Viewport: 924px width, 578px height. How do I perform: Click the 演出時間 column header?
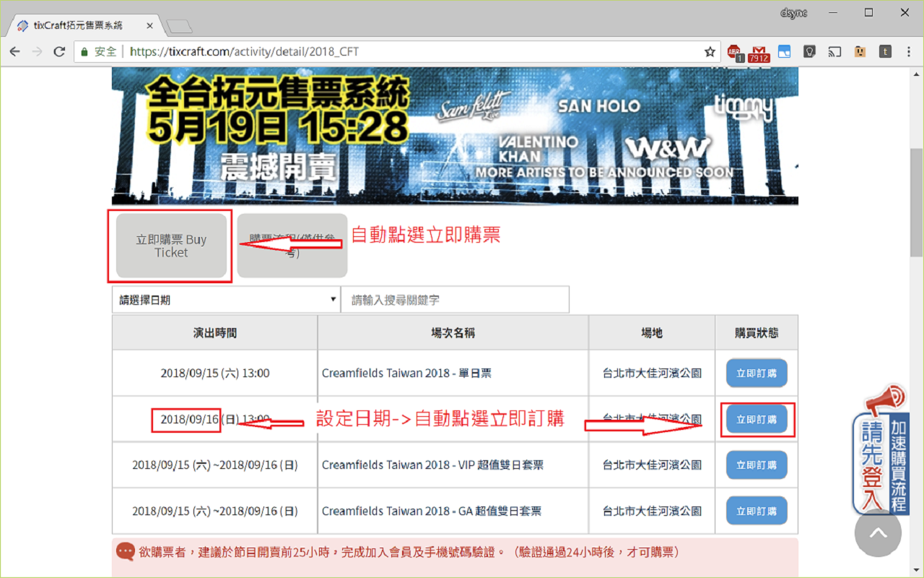click(x=214, y=332)
